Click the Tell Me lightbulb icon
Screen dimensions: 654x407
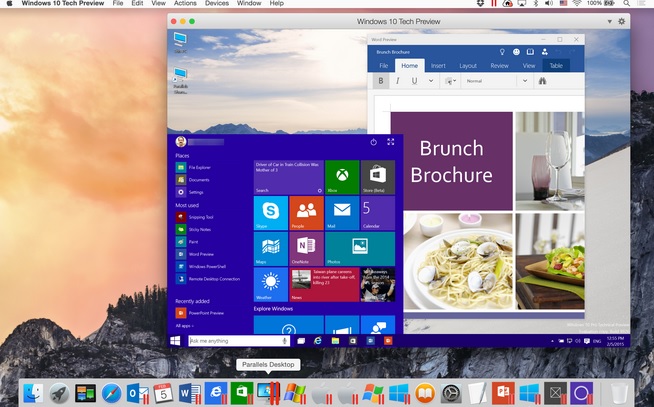[x=502, y=52]
